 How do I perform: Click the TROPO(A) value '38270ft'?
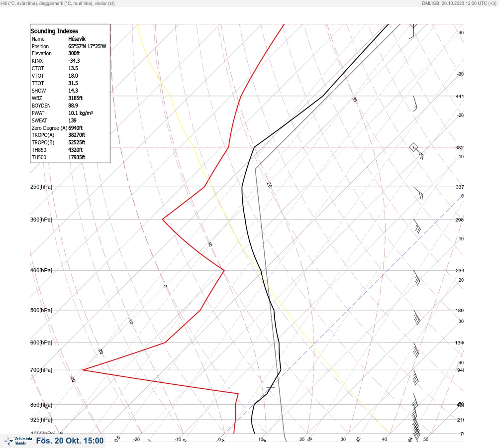click(x=77, y=135)
